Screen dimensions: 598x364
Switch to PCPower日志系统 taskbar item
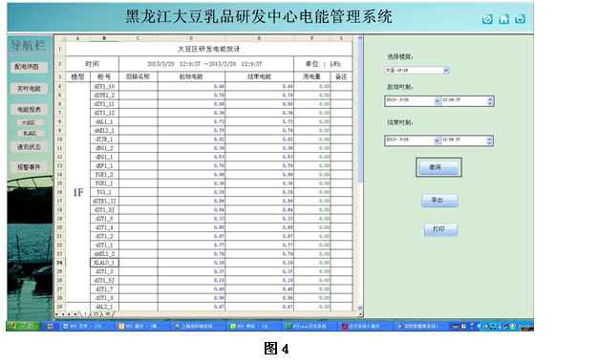(310, 326)
